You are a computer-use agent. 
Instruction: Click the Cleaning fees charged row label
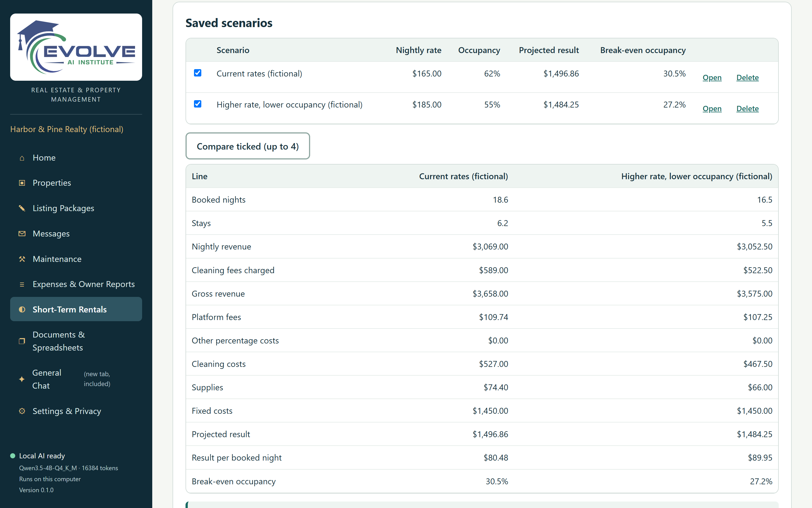tap(233, 270)
